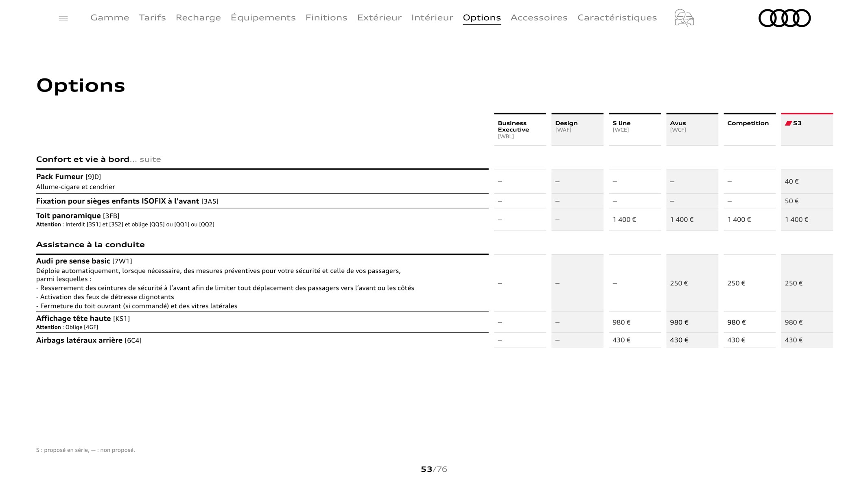Click the Allume-cigare et cendrier description

[76, 187]
